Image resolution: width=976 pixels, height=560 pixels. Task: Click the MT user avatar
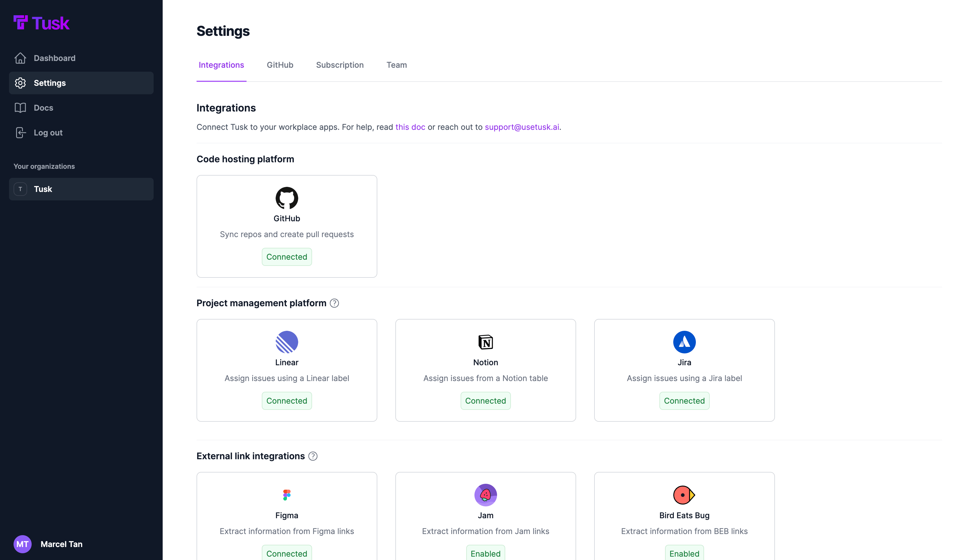point(22,544)
